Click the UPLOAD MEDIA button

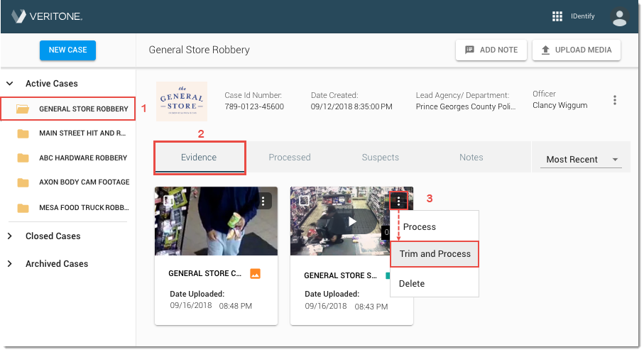pos(577,50)
